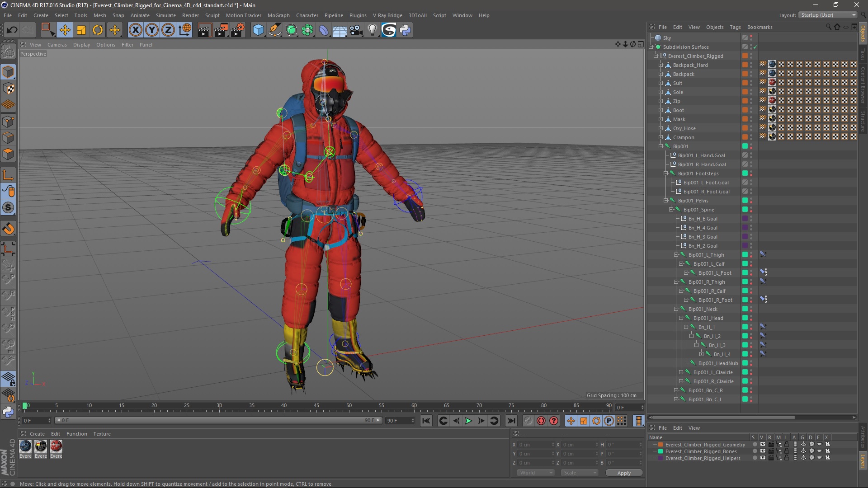Click Make Editable icon in left toolbar
The width and height of the screenshot is (868, 488).
point(8,52)
